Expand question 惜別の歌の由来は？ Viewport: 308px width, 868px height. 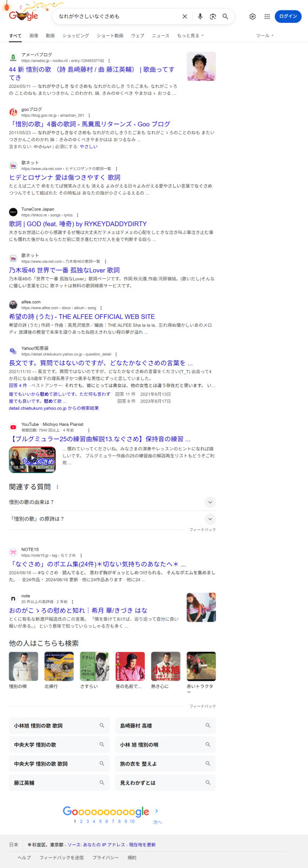(112, 502)
